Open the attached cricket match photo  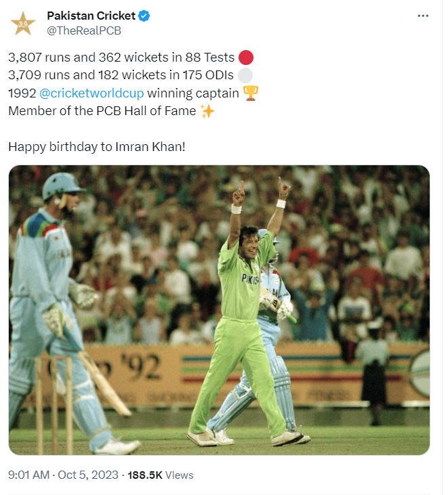219,310
